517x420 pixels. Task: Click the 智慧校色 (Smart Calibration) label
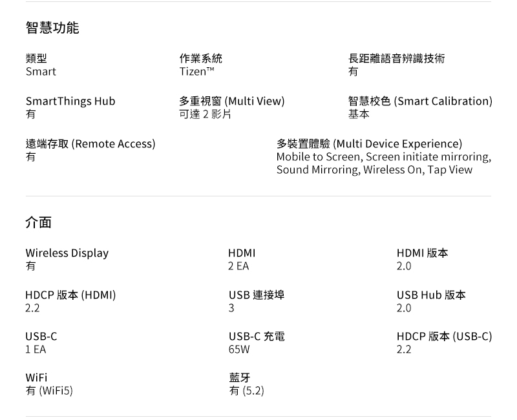tap(420, 101)
